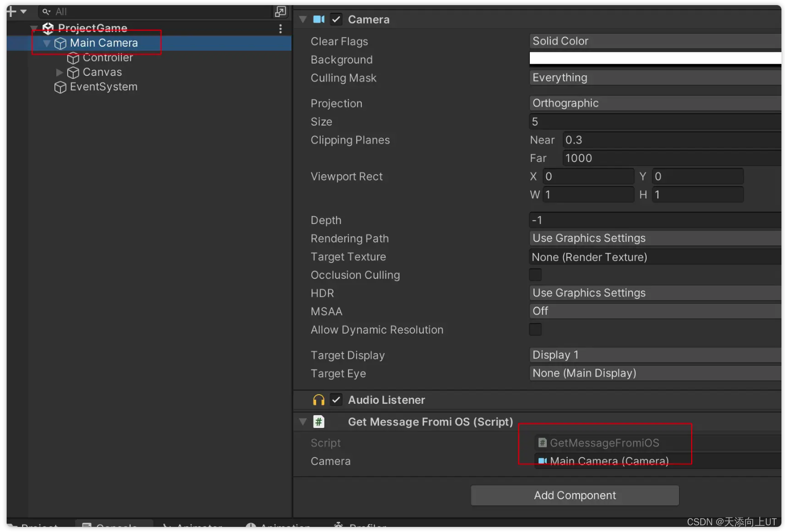Open the Target Display dropdown
This screenshot has height=532, width=785.
pyautogui.click(x=655, y=355)
